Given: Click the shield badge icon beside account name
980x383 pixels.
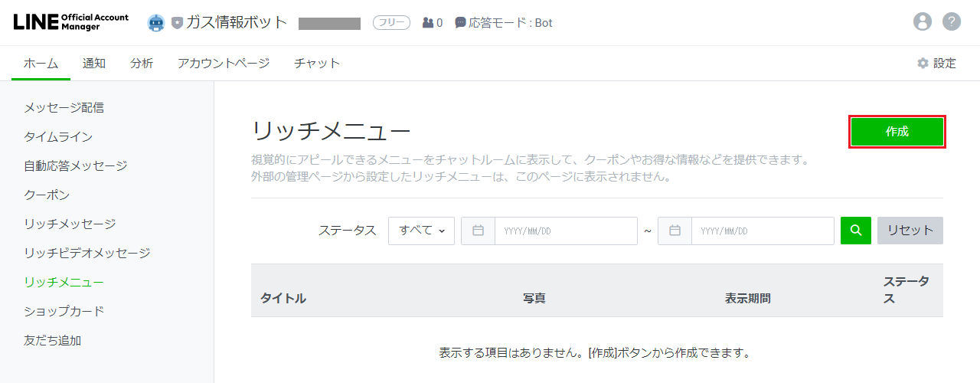Looking at the screenshot, I should (x=177, y=23).
